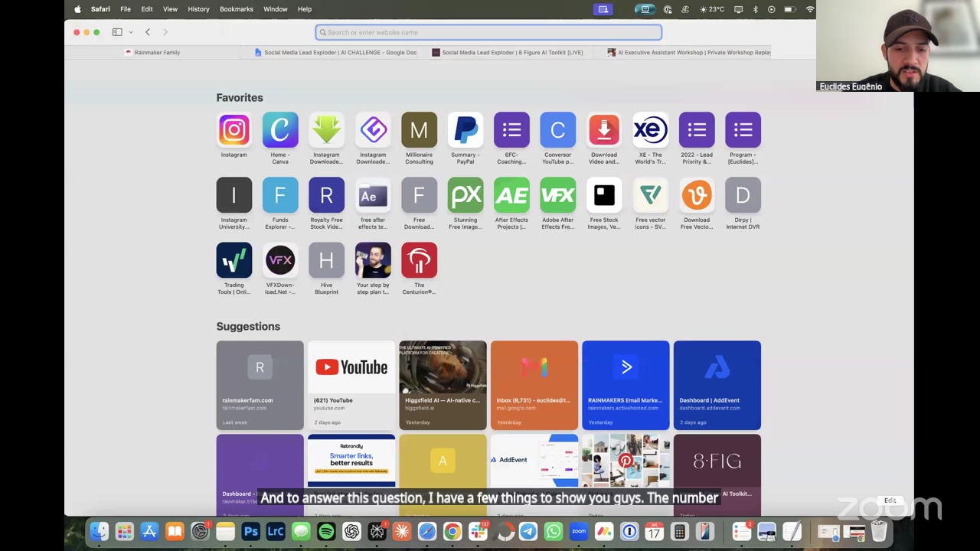This screenshot has width=980, height=551.
Task: Open the Free vector icons favorite
Action: click(x=651, y=195)
